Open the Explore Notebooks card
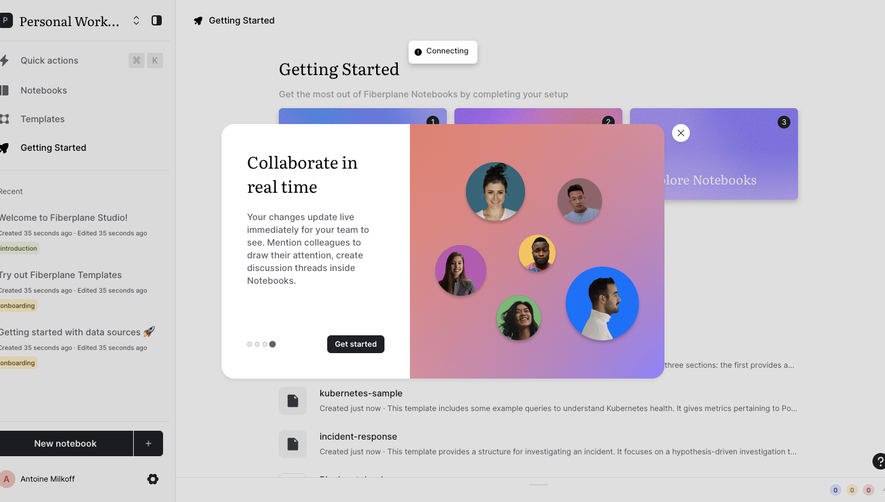Screen dimensions: 885x502 731,154
